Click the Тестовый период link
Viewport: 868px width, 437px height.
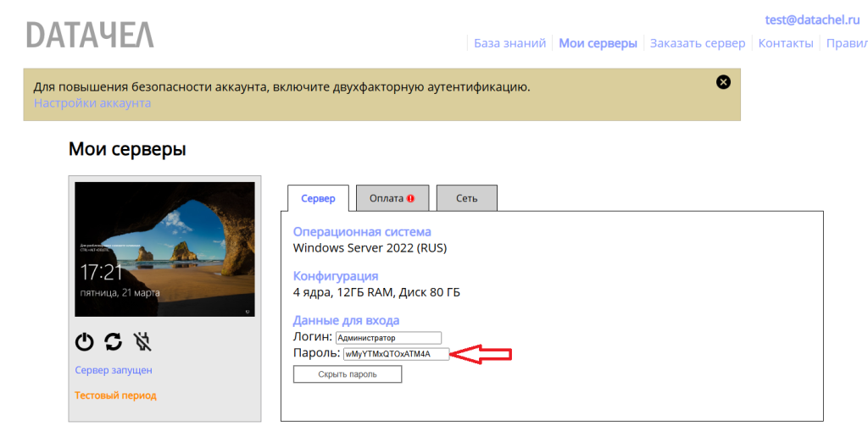coord(115,396)
